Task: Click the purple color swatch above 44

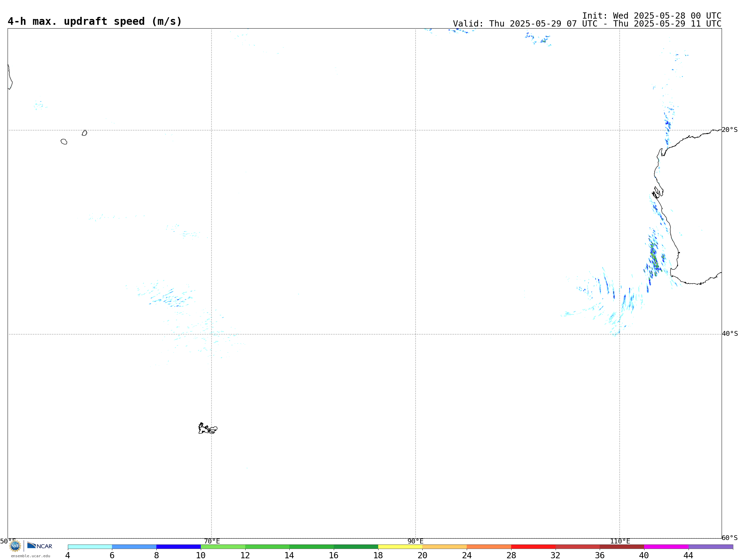Action: pyautogui.click(x=711, y=547)
